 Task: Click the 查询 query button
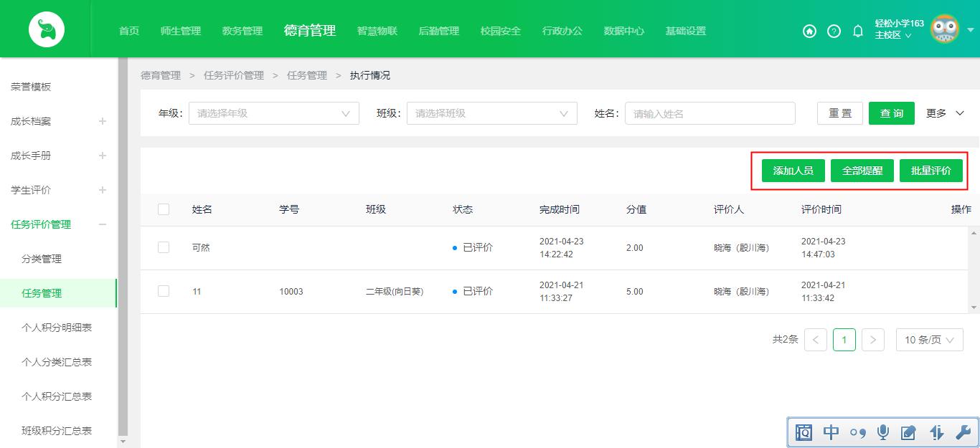[x=891, y=113]
